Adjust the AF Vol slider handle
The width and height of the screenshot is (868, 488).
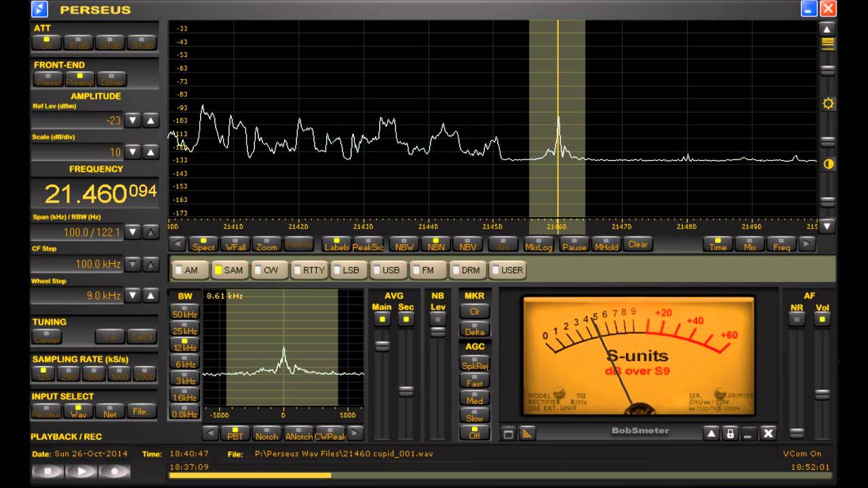pos(823,394)
